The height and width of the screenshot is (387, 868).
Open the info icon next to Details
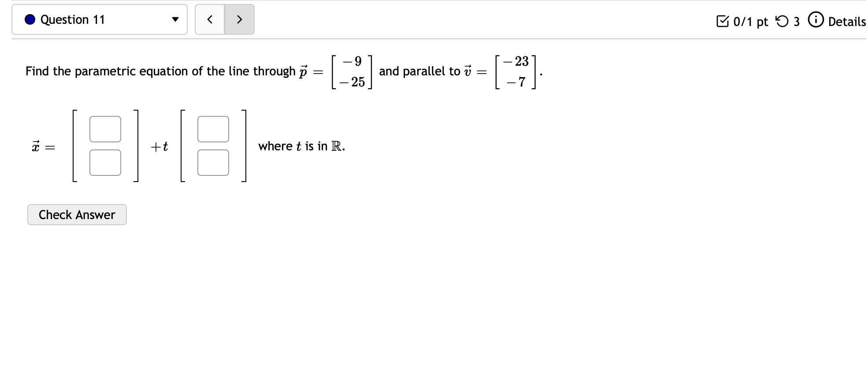816,20
